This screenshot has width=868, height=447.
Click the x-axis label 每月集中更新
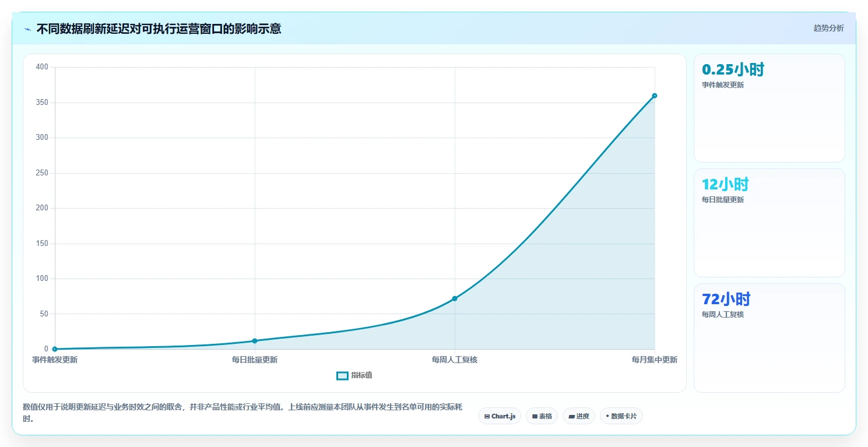coord(655,360)
